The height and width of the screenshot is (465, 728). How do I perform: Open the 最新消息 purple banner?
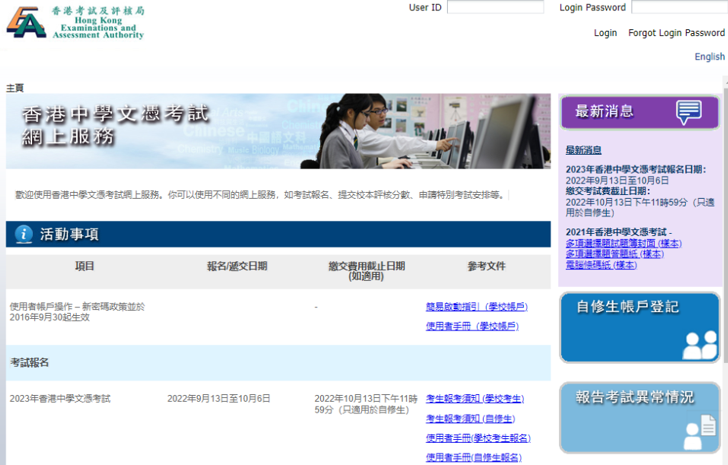click(x=640, y=112)
